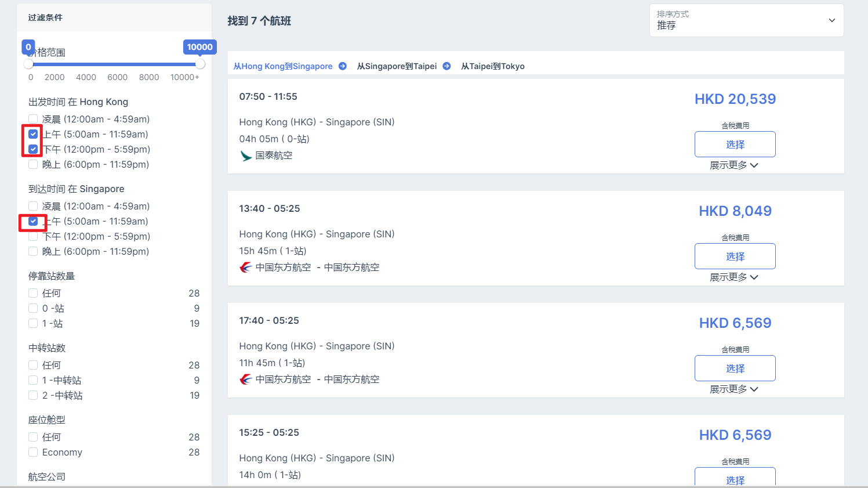The image size is (868, 488).
Task: Uncheck 上午 Hong Kong departure time filter
Action: click(33, 134)
